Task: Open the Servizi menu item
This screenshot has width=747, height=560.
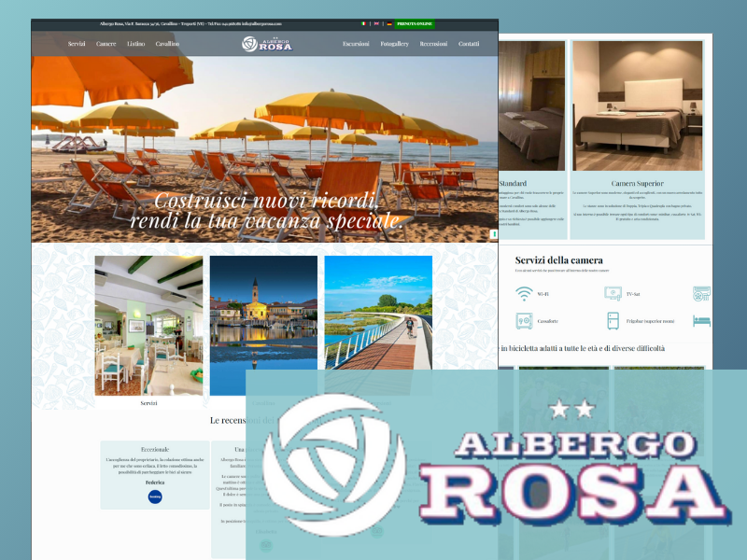Action: (77, 44)
